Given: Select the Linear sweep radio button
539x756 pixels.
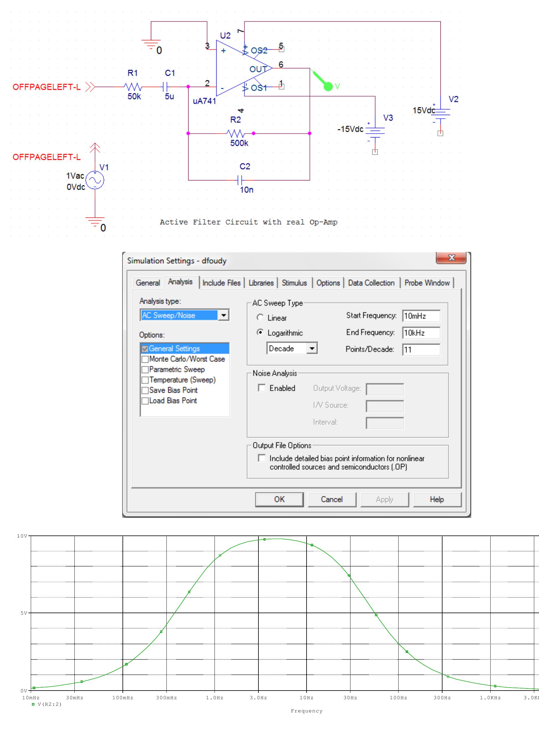Looking at the screenshot, I should click(261, 317).
